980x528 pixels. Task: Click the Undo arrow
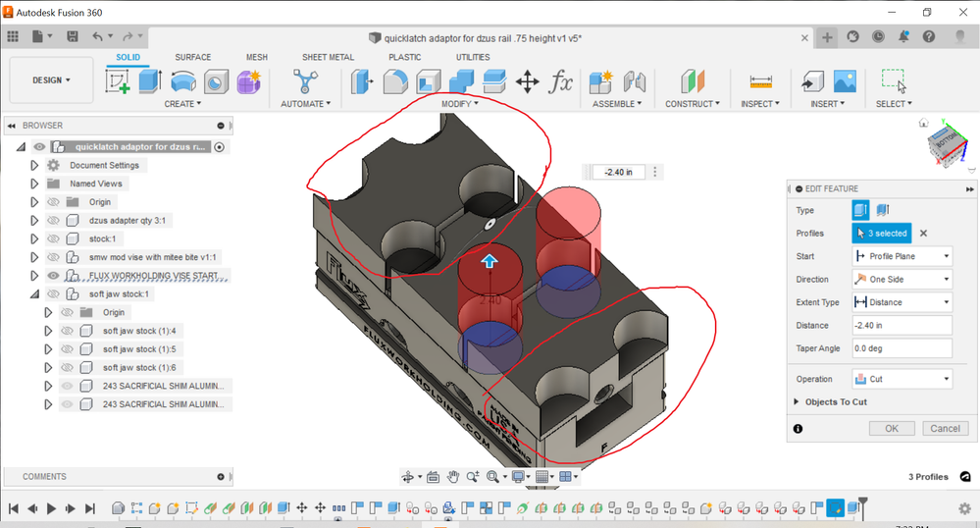[97, 36]
